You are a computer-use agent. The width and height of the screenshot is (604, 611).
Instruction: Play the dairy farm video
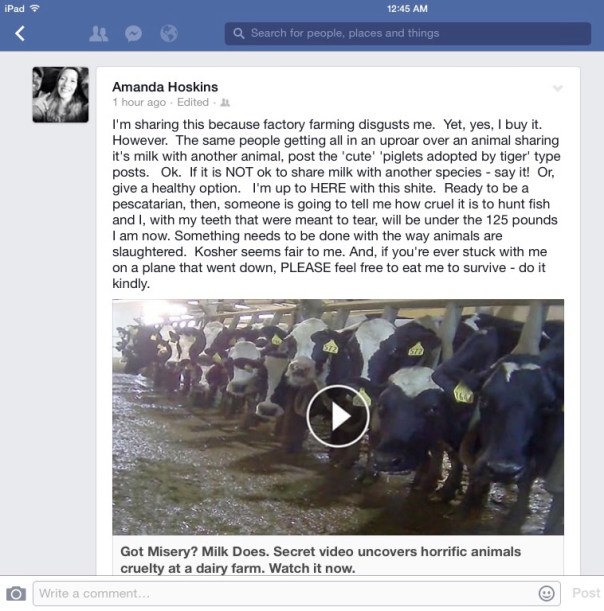click(338, 416)
